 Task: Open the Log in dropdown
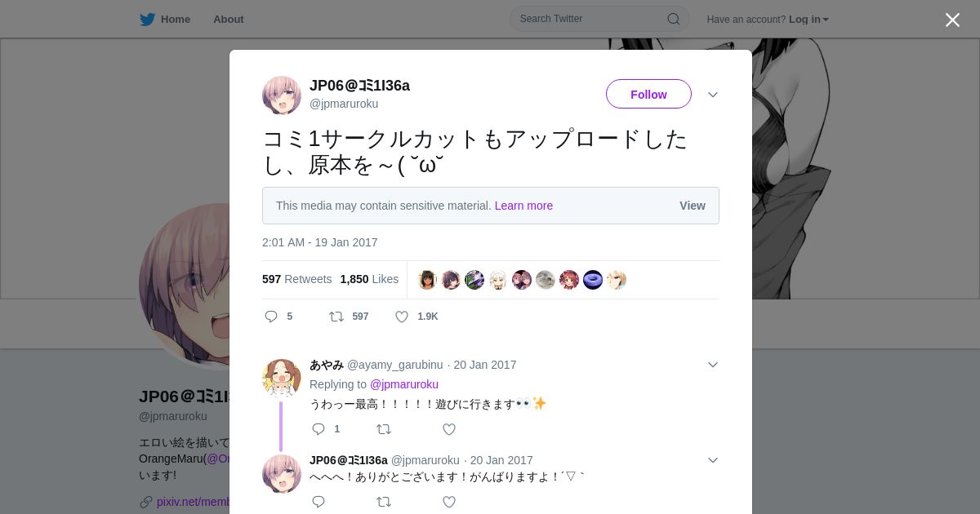808,20
